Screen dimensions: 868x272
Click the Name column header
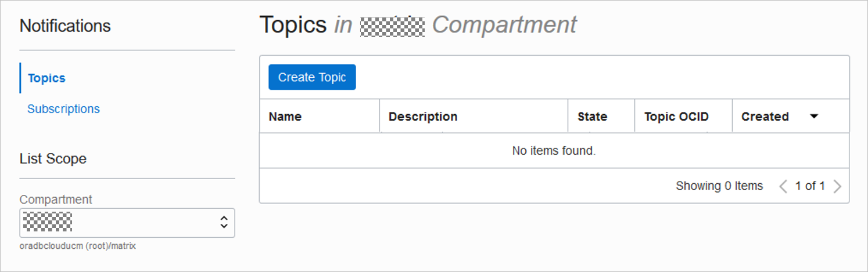[x=285, y=117]
